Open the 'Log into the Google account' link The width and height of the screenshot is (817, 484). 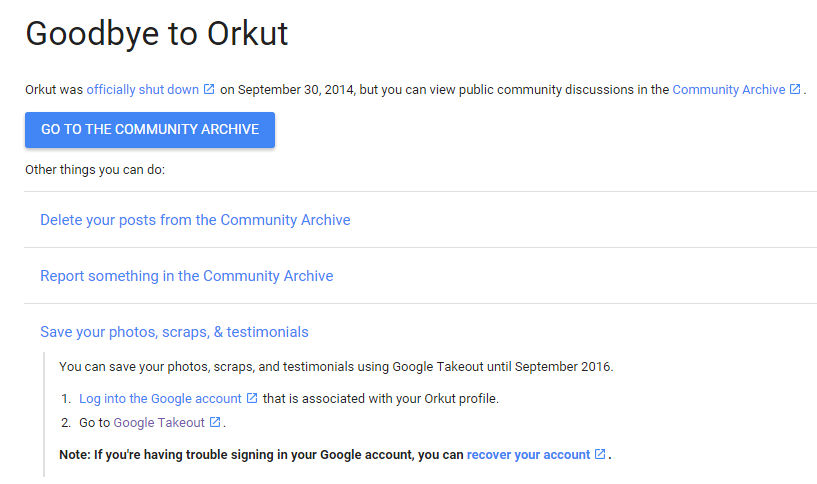[x=160, y=399]
